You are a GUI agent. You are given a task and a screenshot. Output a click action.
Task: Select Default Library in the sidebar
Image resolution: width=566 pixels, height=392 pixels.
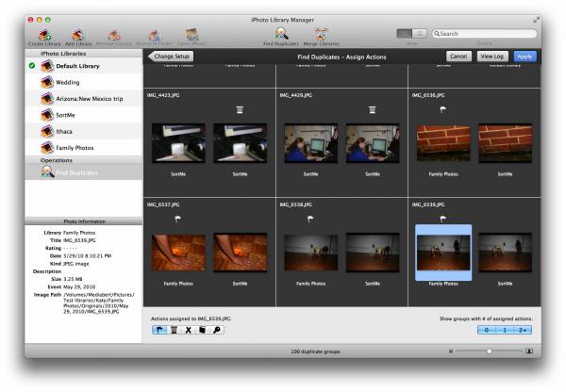click(84, 66)
